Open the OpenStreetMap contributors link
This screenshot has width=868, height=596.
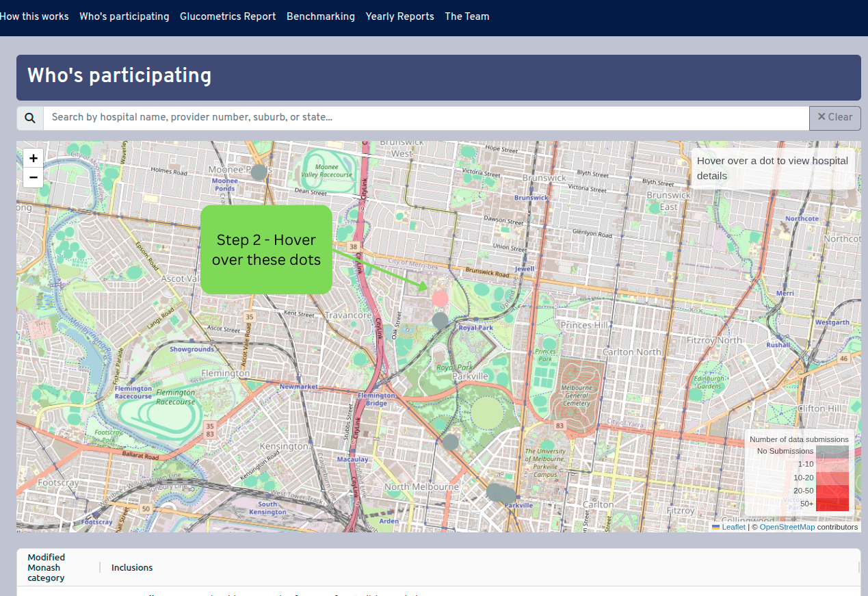point(787,527)
